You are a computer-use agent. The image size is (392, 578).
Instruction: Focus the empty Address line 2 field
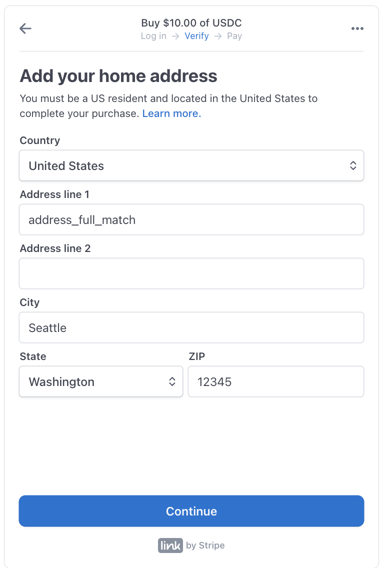coord(191,273)
